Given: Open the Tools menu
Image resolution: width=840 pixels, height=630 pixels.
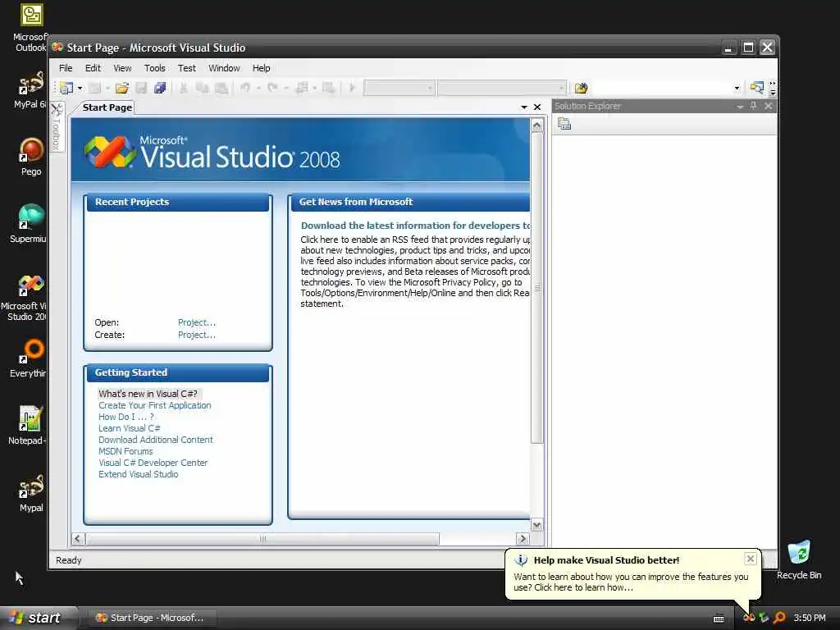Looking at the screenshot, I should click(x=154, y=68).
